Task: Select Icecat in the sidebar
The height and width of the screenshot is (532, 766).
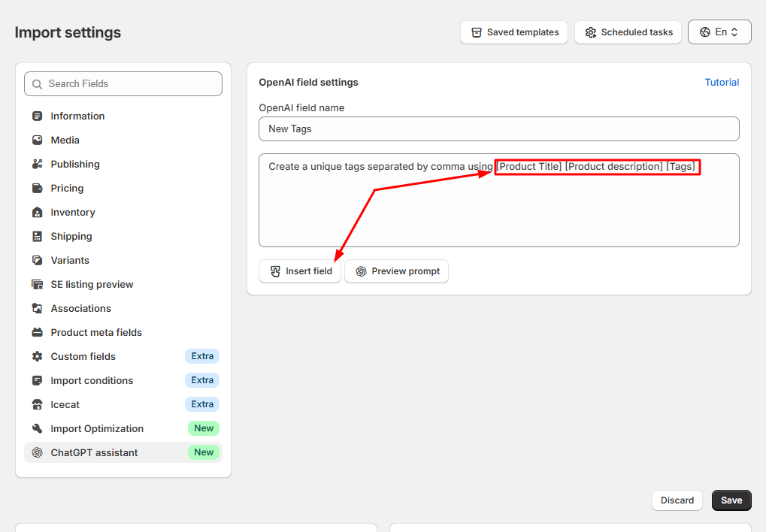Action: pos(123,404)
